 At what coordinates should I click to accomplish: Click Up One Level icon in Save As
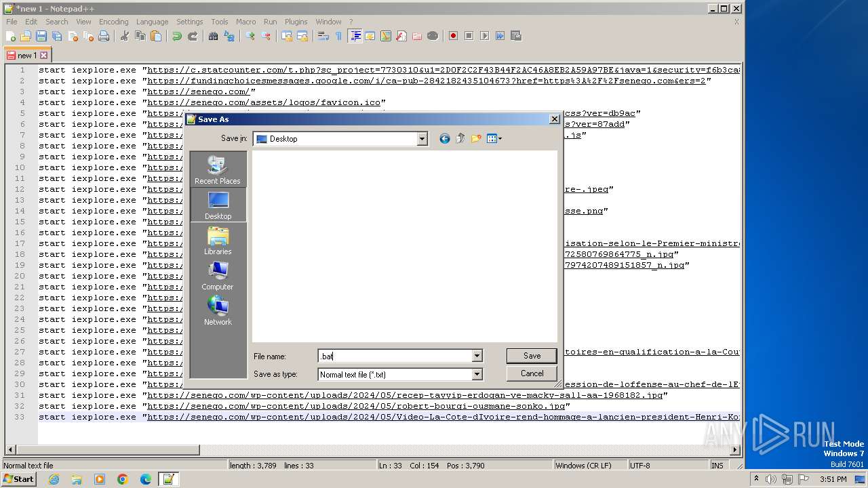click(x=460, y=138)
